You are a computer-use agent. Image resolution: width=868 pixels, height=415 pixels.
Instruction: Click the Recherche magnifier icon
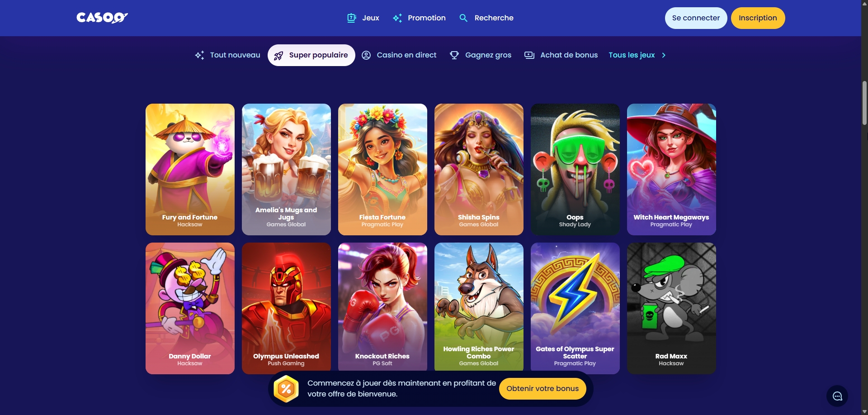[463, 18]
